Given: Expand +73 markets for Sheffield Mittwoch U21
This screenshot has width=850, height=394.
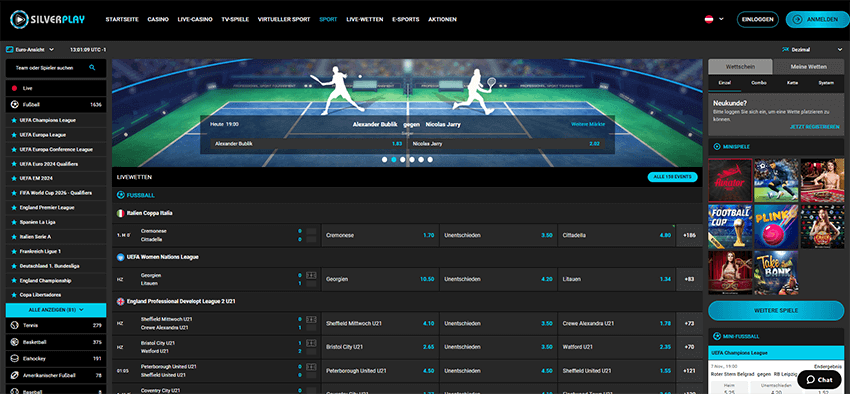Looking at the screenshot, I should [690, 324].
